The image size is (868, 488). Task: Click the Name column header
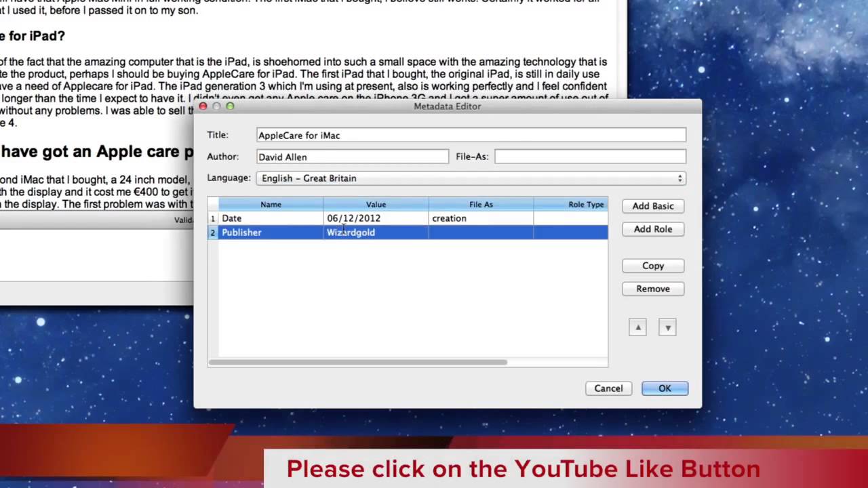(x=271, y=204)
